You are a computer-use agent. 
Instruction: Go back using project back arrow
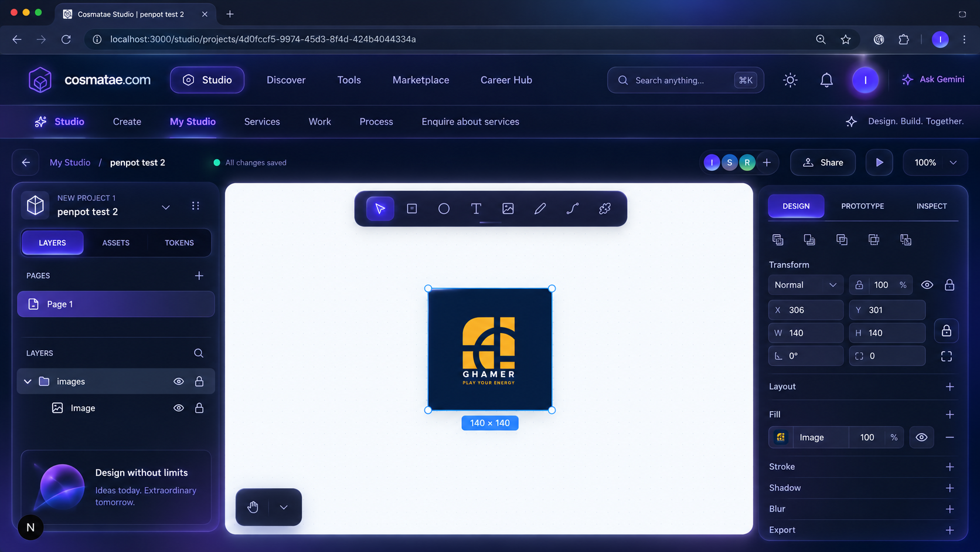point(26,162)
